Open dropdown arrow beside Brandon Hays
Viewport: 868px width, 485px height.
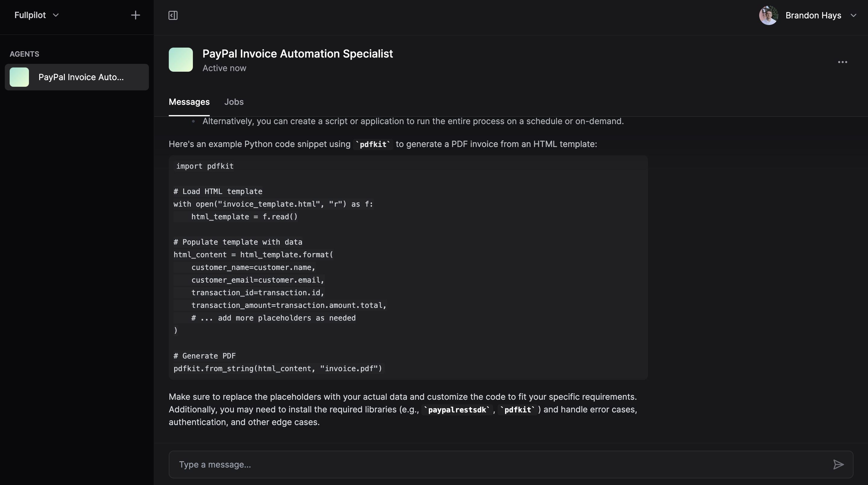coord(854,15)
